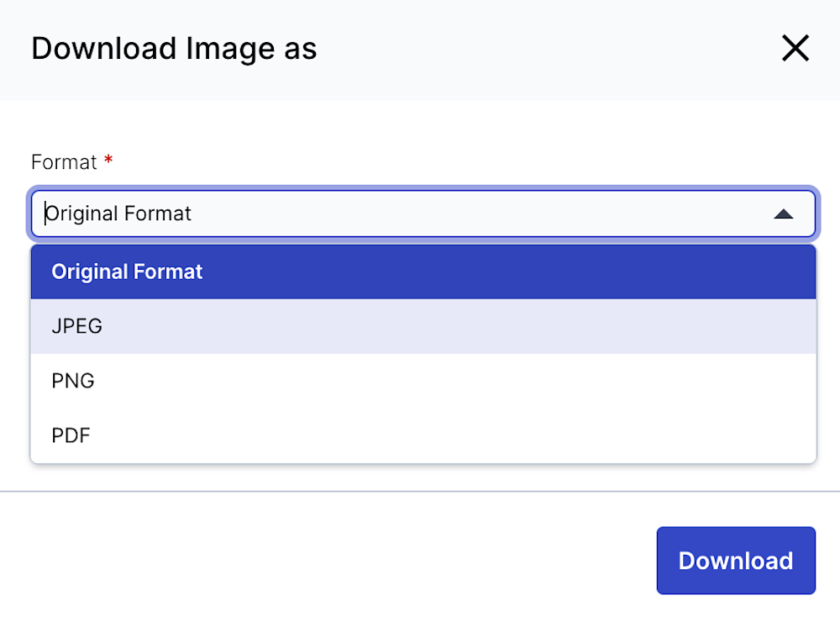Click the Download Image as dialog title
The image size is (840, 617).
pyautogui.click(x=174, y=48)
